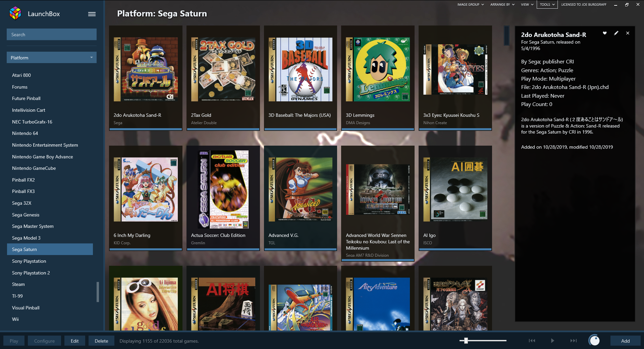Open the View menu
The width and height of the screenshot is (644, 349).
527,5
